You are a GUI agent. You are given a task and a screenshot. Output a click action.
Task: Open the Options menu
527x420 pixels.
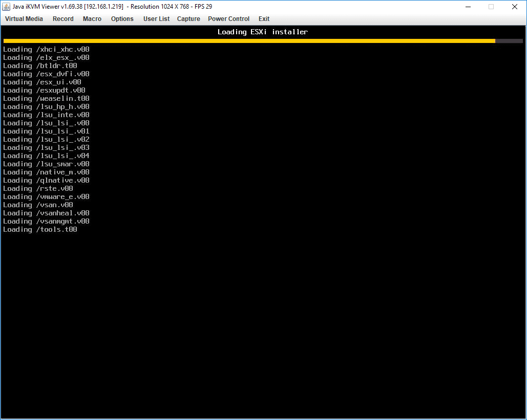tap(122, 19)
